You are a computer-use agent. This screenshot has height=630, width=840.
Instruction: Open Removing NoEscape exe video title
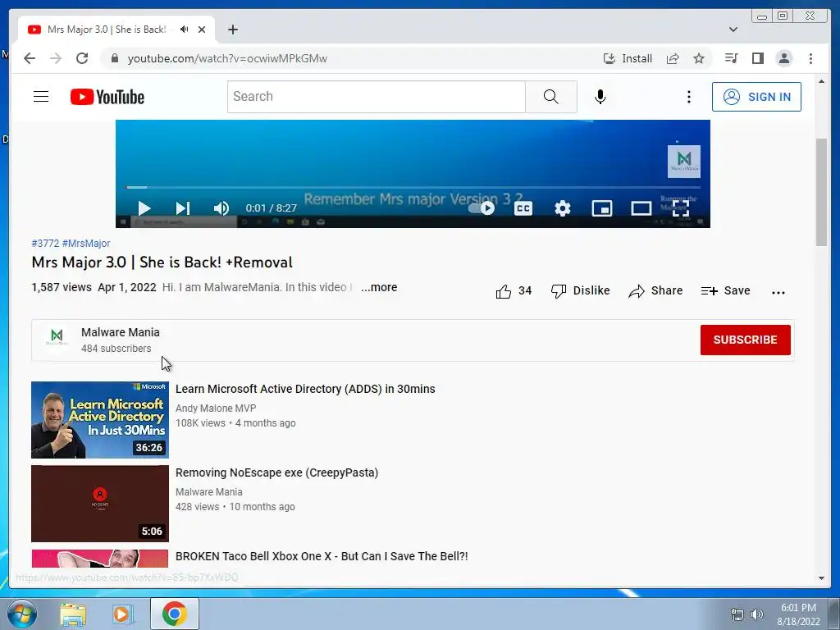277,472
